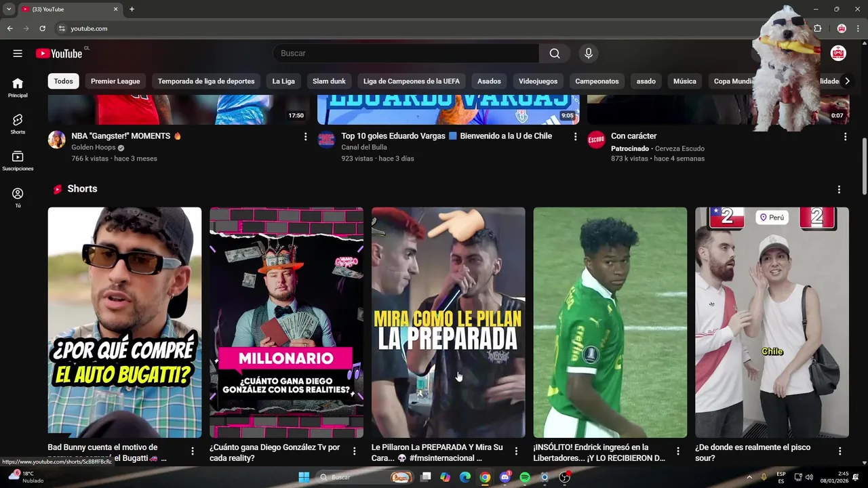Image resolution: width=868 pixels, height=488 pixels.
Task: Open the account avatar menu
Action: pos(838,54)
